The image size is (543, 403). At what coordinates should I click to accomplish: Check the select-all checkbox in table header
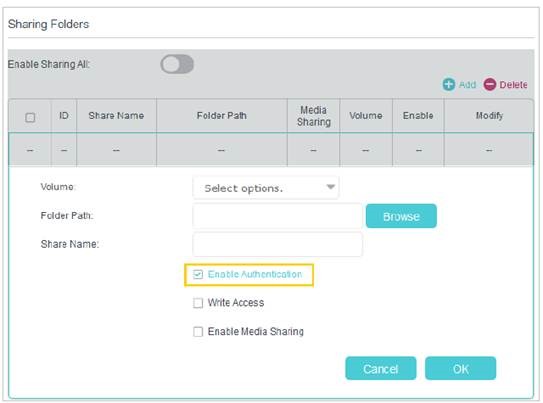[30, 117]
